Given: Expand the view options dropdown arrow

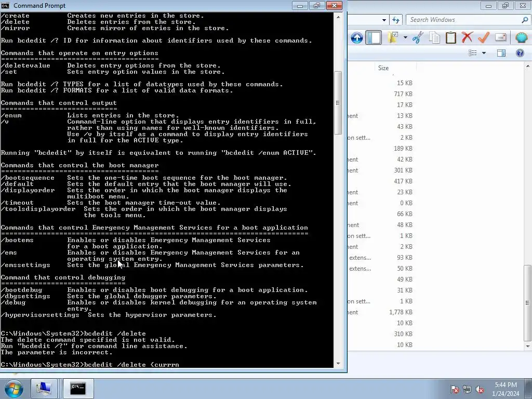Looking at the screenshot, I should [x=484, y=53].
